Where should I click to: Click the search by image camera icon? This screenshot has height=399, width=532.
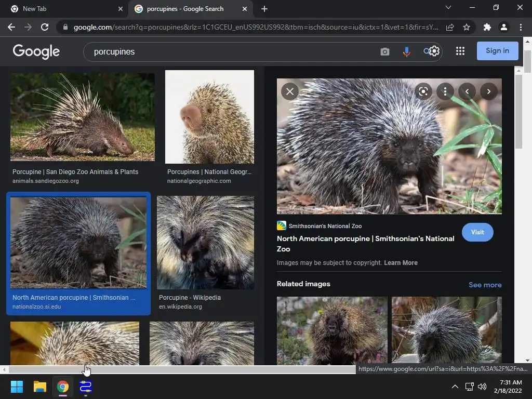384,51
